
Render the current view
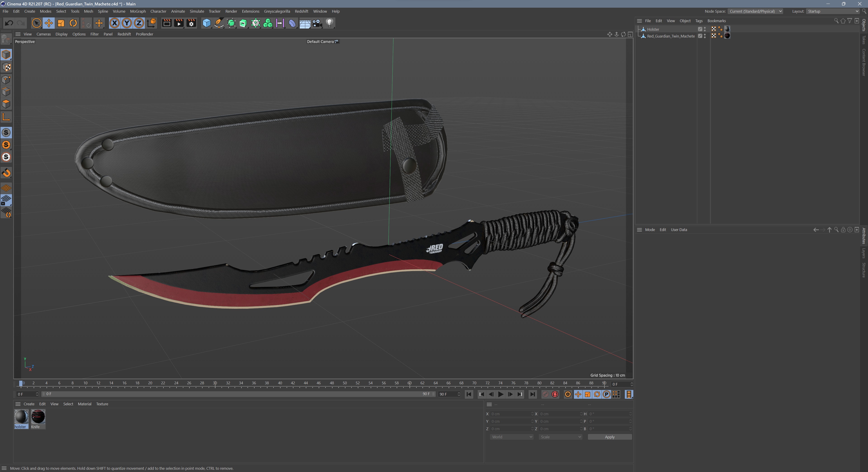tap(166, 23)
